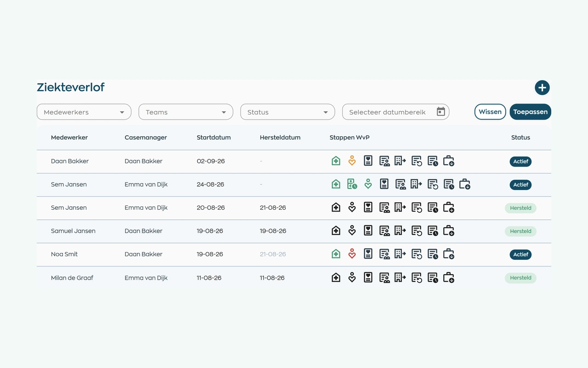Sort by the Startdatum column header

point(214,138)
